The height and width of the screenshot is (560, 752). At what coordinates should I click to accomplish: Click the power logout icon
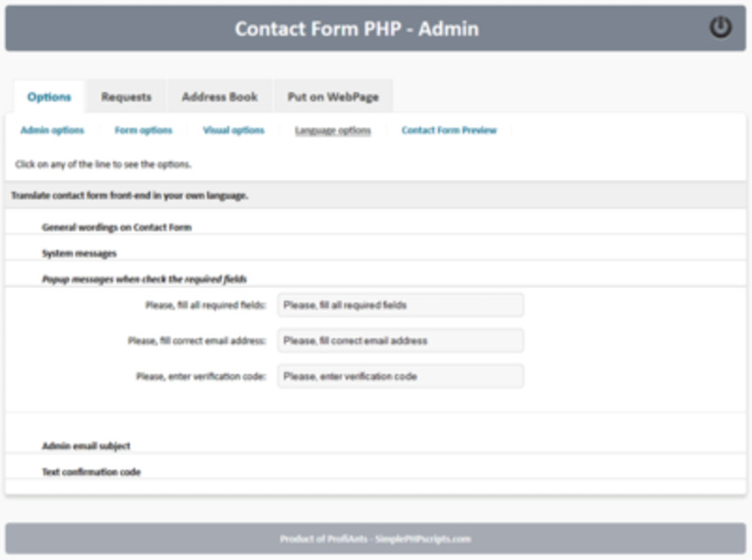pyautogui.click(x=720, y=27)
